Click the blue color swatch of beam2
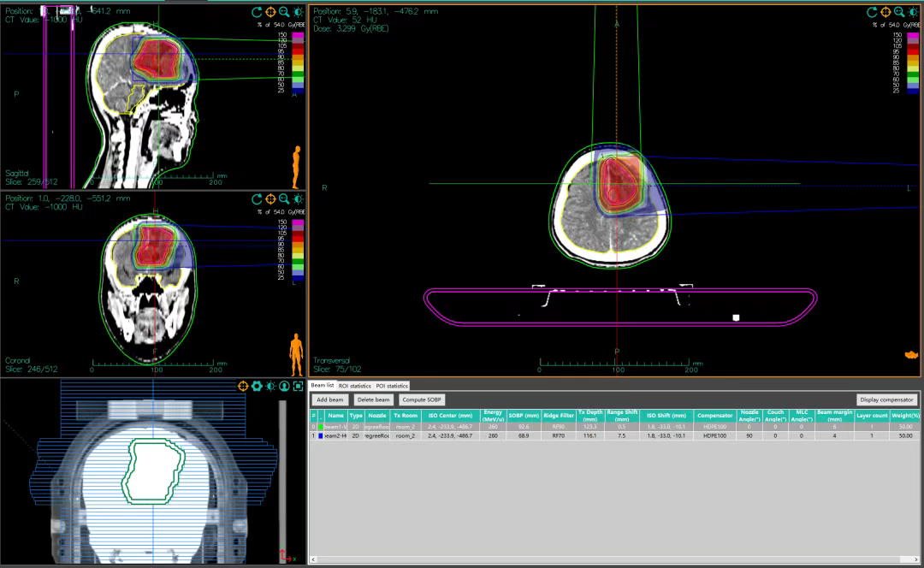Viewport: 924px width, 568px height. [320, 435]
